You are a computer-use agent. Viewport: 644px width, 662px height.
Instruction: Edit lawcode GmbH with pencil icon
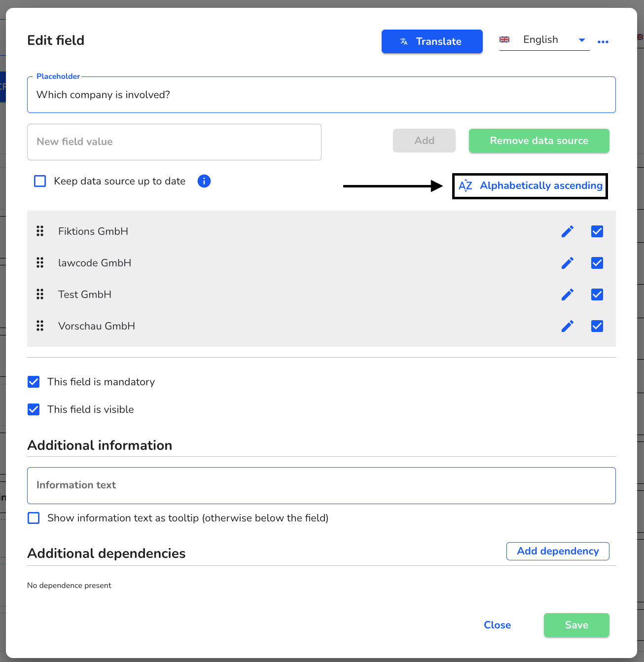tap(568, 263)
